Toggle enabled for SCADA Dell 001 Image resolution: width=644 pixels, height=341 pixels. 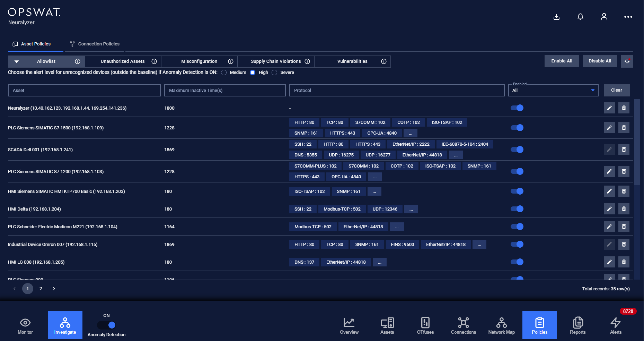(x=517, y=150)
